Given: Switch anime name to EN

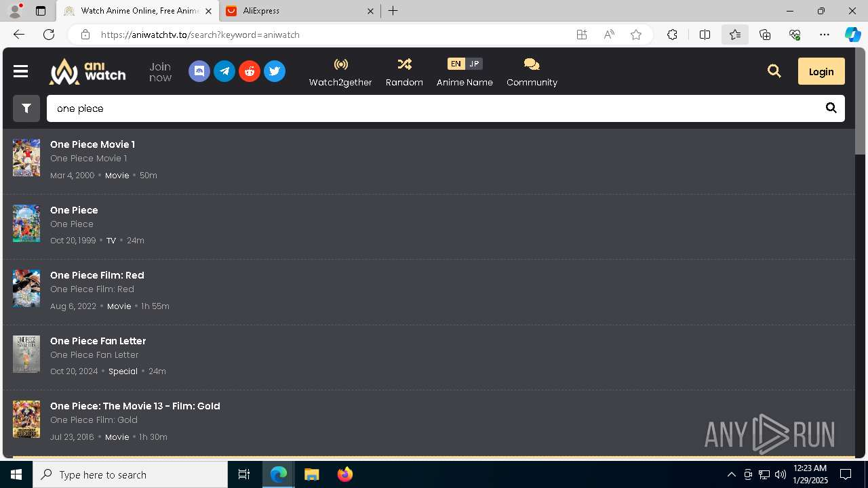Looking at the screenshot, I should [x=456, y=64].
